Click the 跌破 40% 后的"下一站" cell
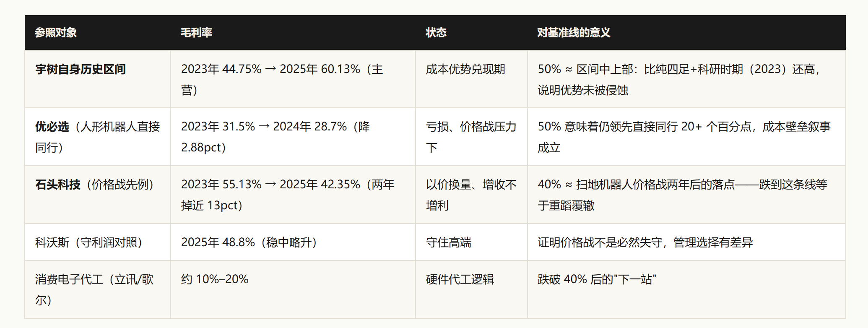Viewport: 868px width, 328px height. [686, 289]
